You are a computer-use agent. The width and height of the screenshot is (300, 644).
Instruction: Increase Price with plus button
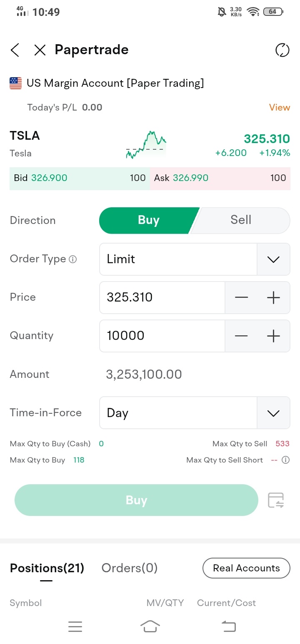[273, 297]
